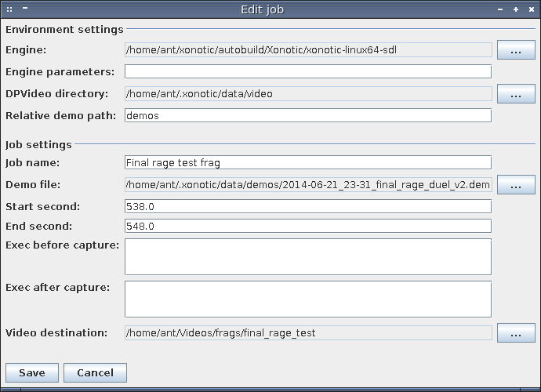Image resolution: width=541 pixels, height=392 pixels.
Task: Choose Video destination via browse button
Action: tap(516, 333)
